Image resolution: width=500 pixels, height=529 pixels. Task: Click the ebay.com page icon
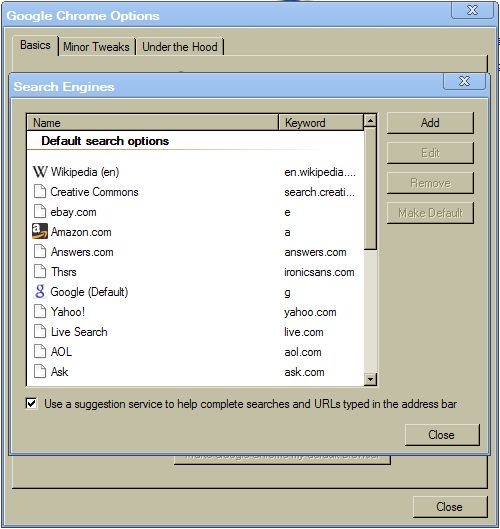[40, 212]
